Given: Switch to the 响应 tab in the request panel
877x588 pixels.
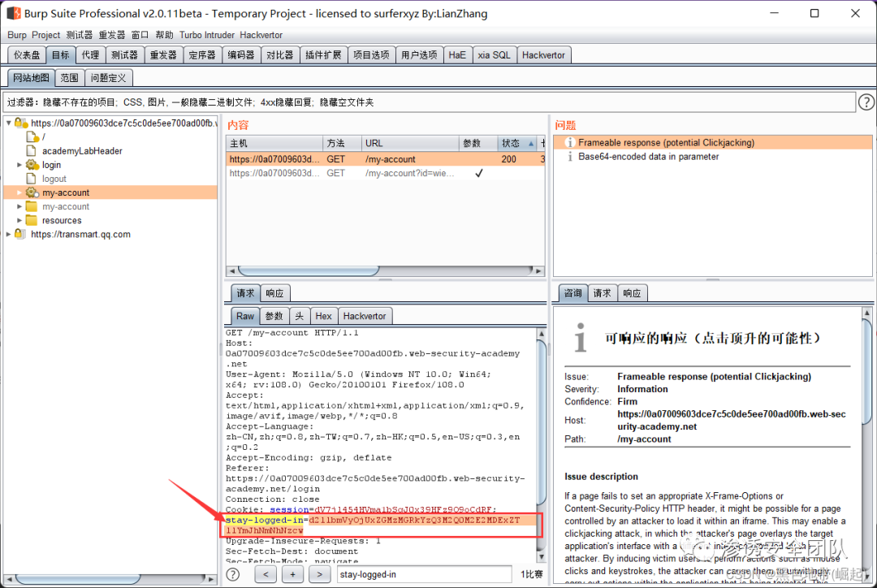Looking at the screenshot, I should click(x=274, y=293).
